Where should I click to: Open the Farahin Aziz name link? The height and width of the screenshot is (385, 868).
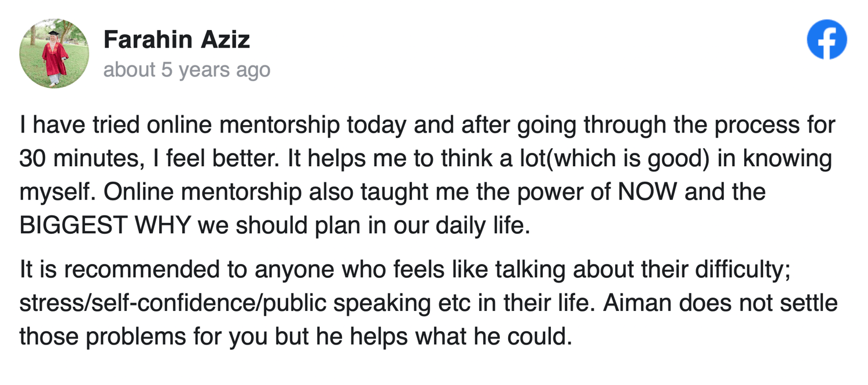click(176, 40)
